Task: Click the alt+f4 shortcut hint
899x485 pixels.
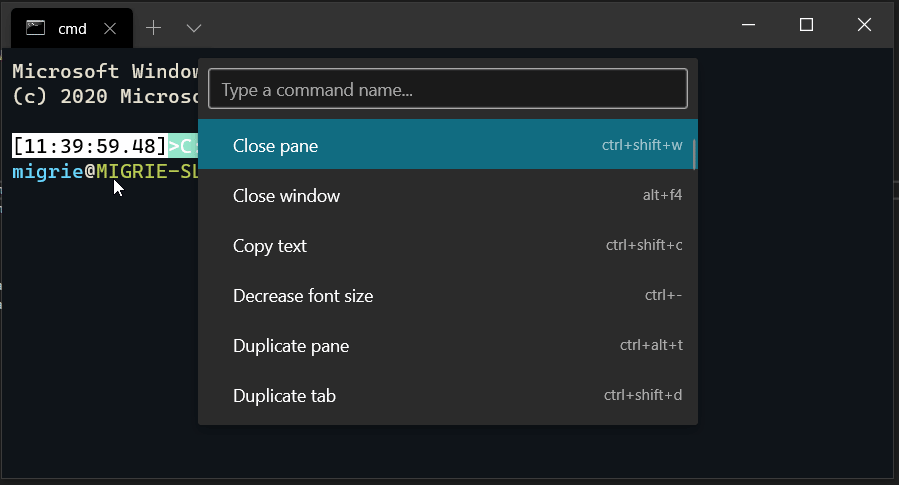Action: pos(662,195)
